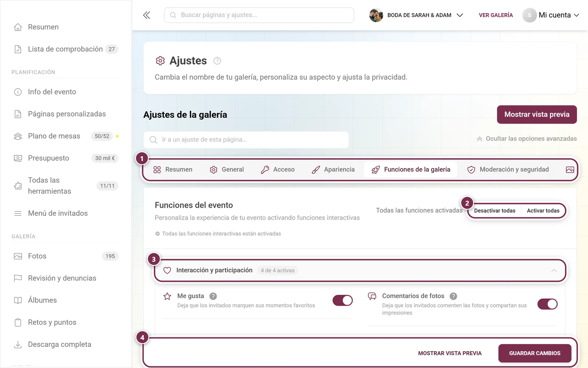Select Activar todas
The image size is (588, 368).
point(543,211)
